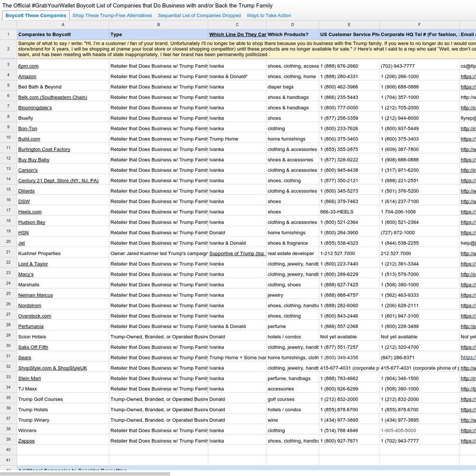
Task: Open the Heels.com link
Action: [30, 212]
